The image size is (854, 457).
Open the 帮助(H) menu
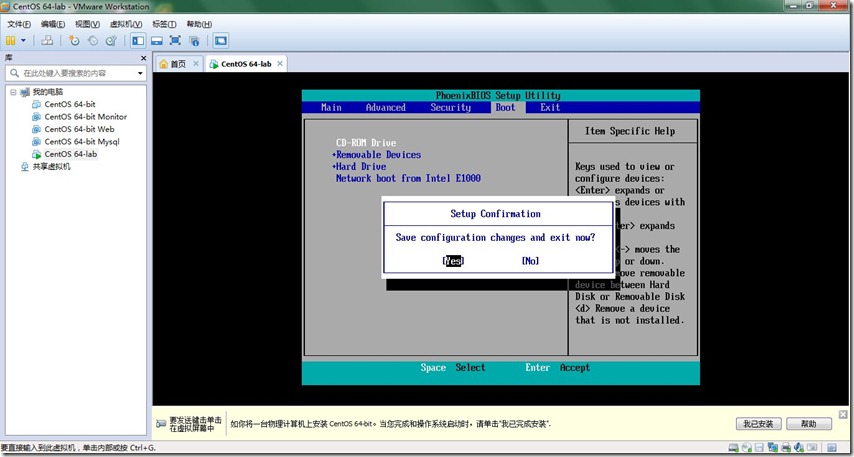click(199, 24)
